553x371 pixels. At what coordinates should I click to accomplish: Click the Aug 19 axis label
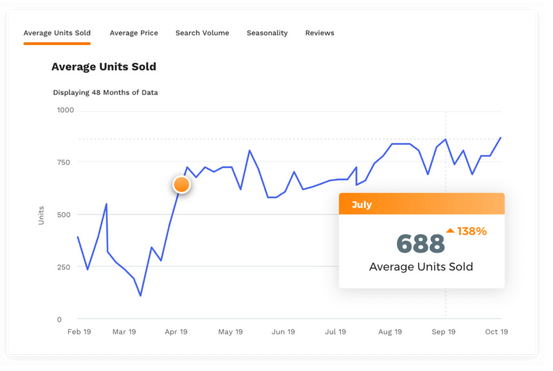[390, 332]
